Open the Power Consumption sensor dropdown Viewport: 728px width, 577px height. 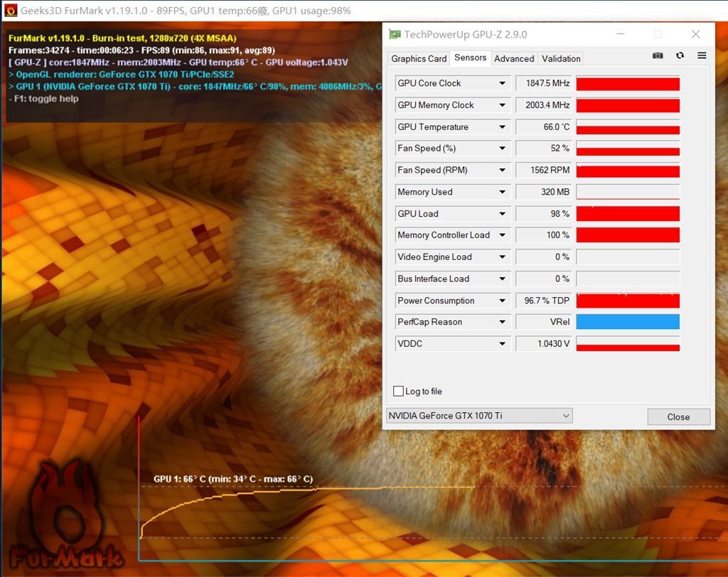pyautogui.click(x=502, y=301)
